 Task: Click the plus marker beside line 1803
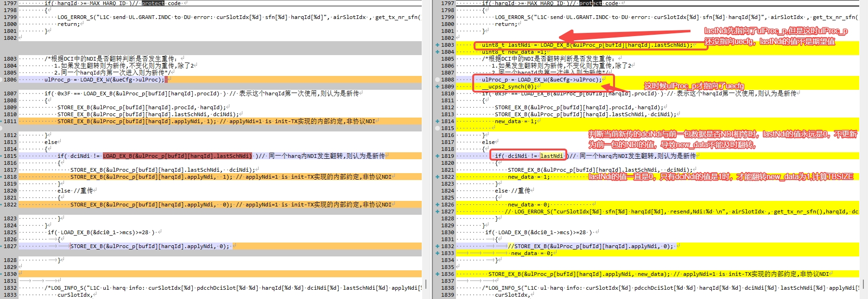(x=437, y=45)
